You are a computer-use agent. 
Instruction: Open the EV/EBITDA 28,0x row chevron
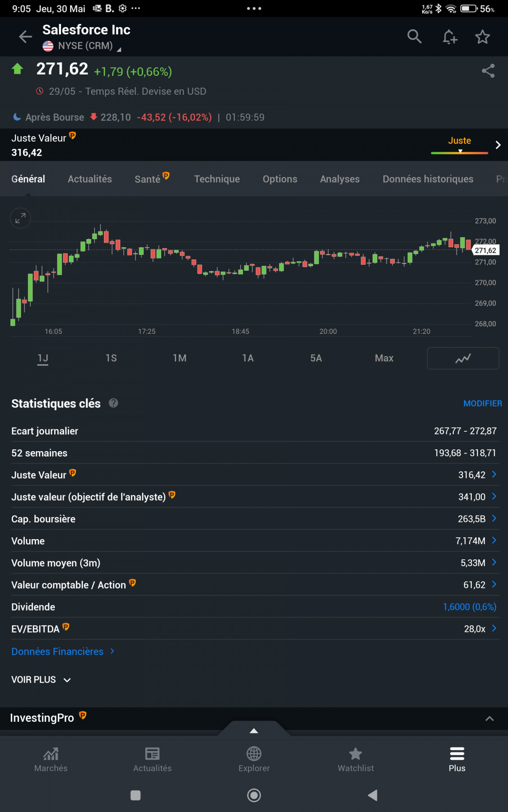tap(494, 628)
